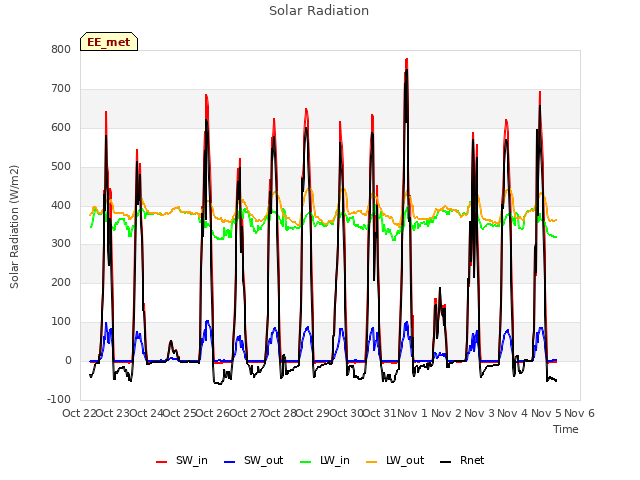The width and height of the screenshot is (640, 480).
Task: Click the -100 y-axis tick label
Action: 59,399
